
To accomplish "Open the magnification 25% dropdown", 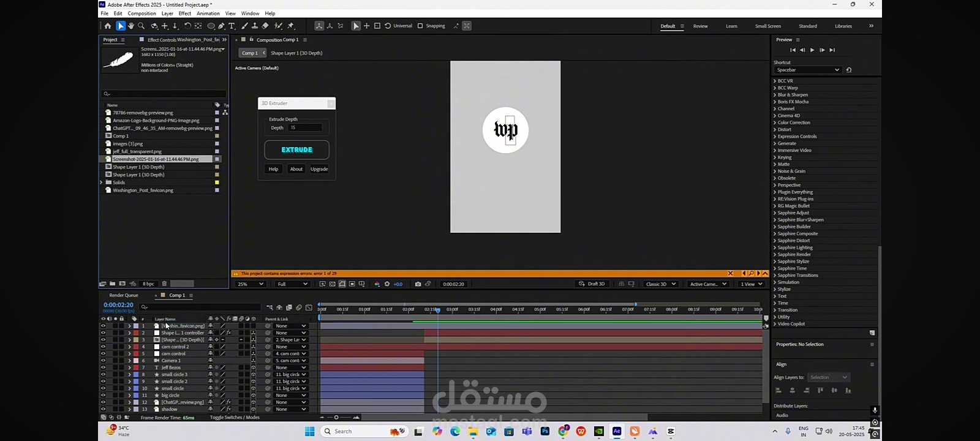I will (251, 284).
